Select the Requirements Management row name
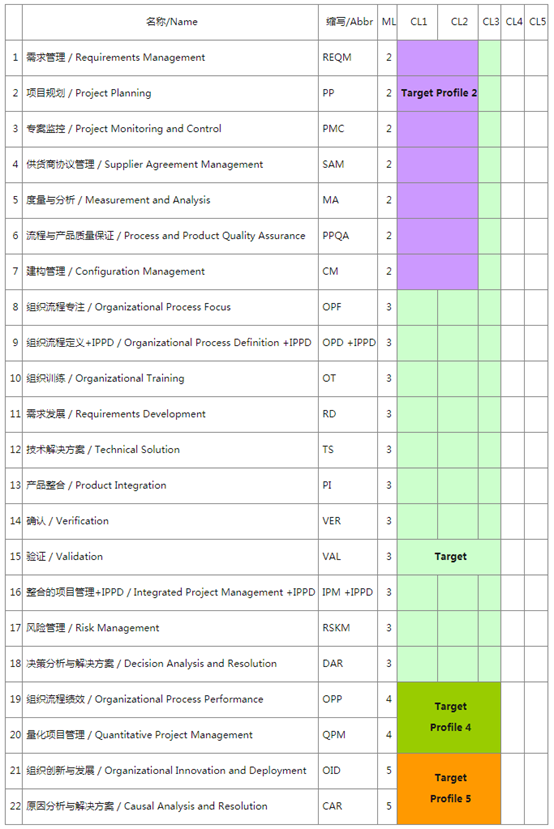The width and height of the screenshot is (554, 829). click(x=170, y=58)
